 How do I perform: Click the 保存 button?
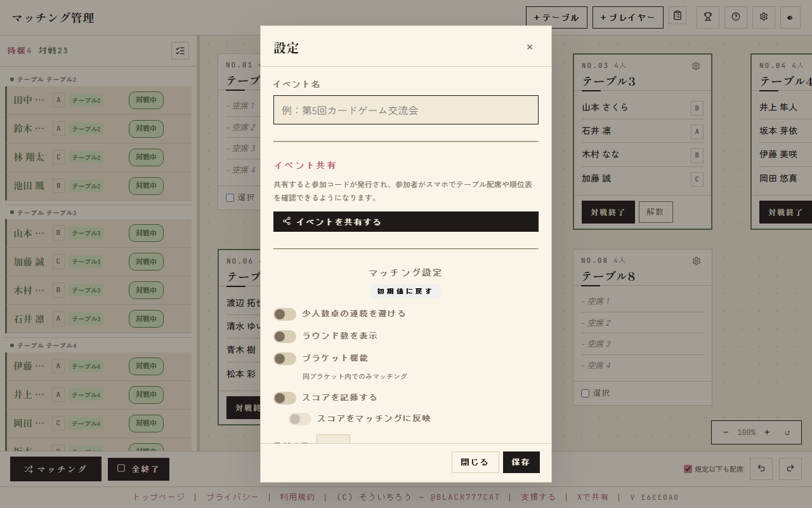point(521,462)
